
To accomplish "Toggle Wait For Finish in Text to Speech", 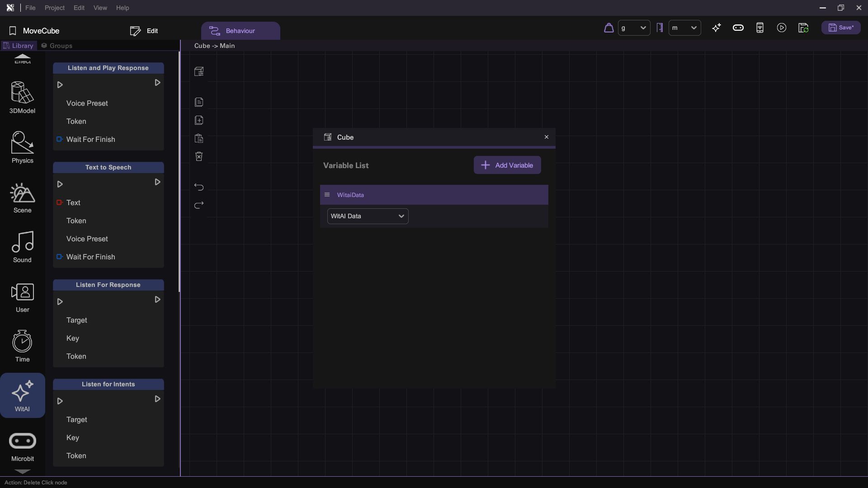I will (59, 257).
